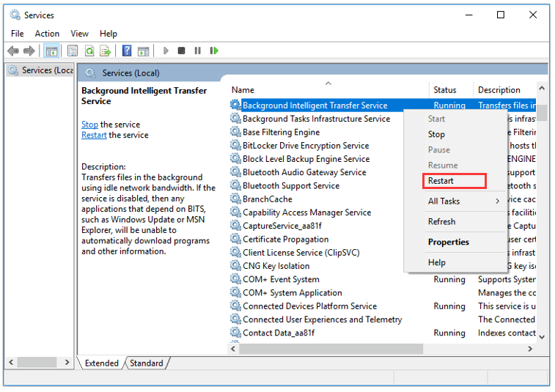This screenshot has height=392, width=555.
Task: Open the Action menu
Action: click(x=47, y=34)
